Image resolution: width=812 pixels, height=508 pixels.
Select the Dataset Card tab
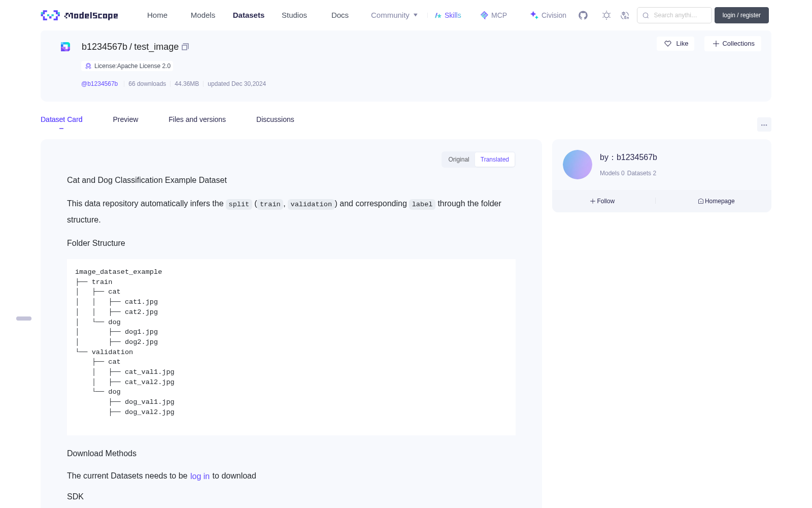tap(61, 119)
